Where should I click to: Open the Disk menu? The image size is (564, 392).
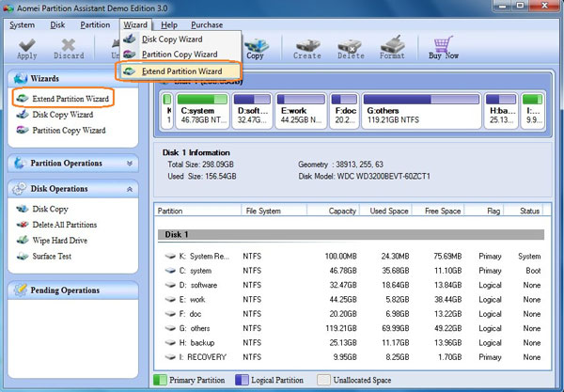click(x=57, y=24)
